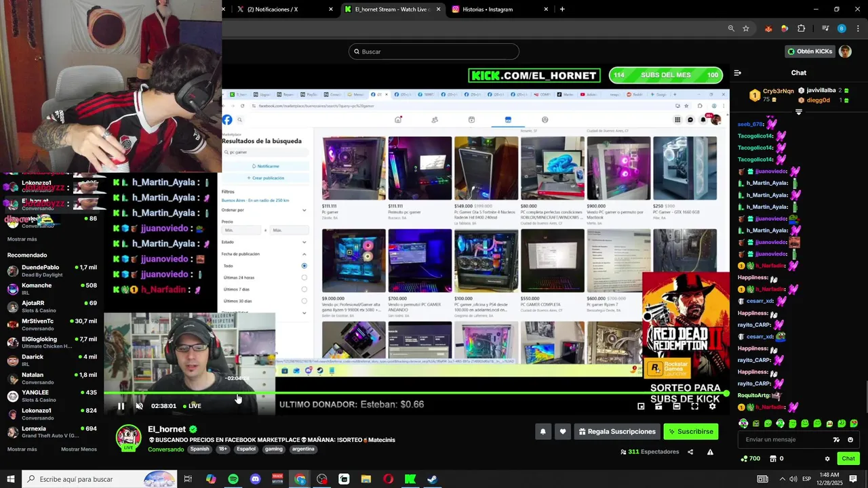Click Windows search box in taskbar

99,479
